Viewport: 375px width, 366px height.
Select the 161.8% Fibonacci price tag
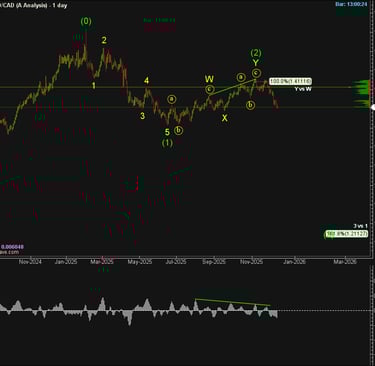(347, 234)
